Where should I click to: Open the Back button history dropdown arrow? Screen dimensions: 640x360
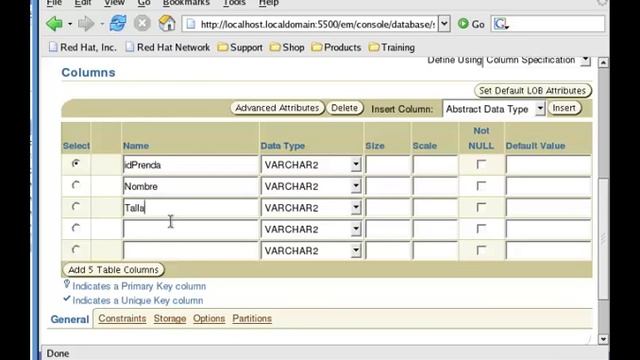click(70, 24)
